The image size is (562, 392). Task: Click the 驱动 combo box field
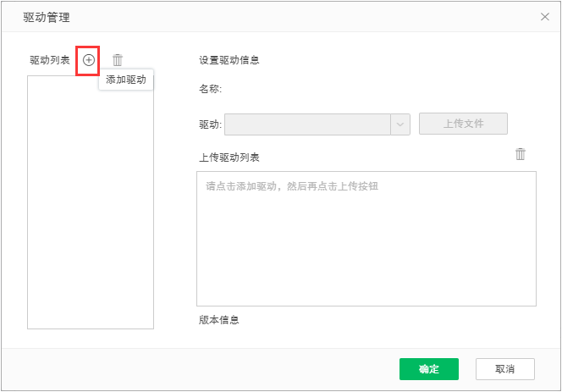click(306, 124)
